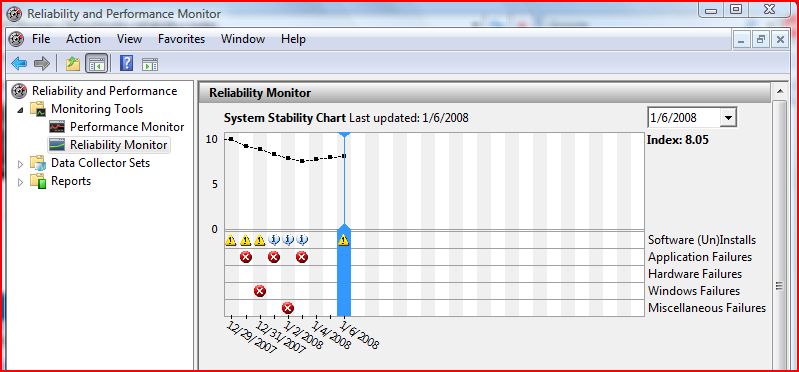Click the '12/29/2007' date axis label
This screenshot has width=799, height=372.
(251, 337)
